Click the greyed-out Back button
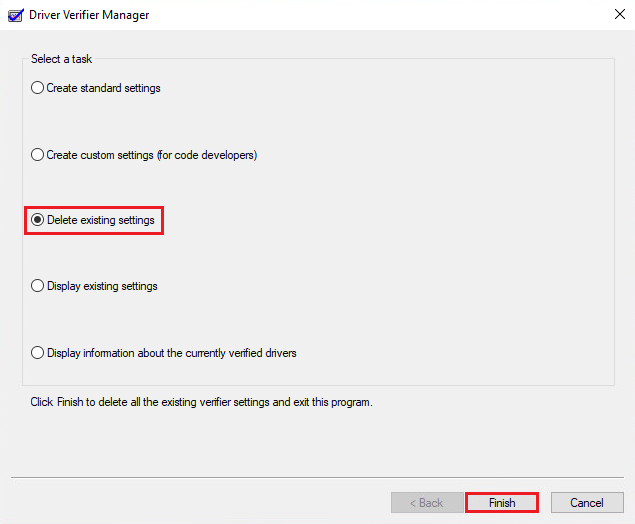The image size is (635, 524). [427, 503]
